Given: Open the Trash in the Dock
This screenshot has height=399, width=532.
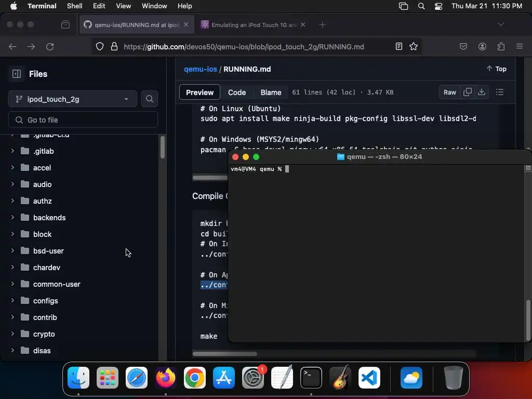Looking at the screenshot, I should pos(453,378).
